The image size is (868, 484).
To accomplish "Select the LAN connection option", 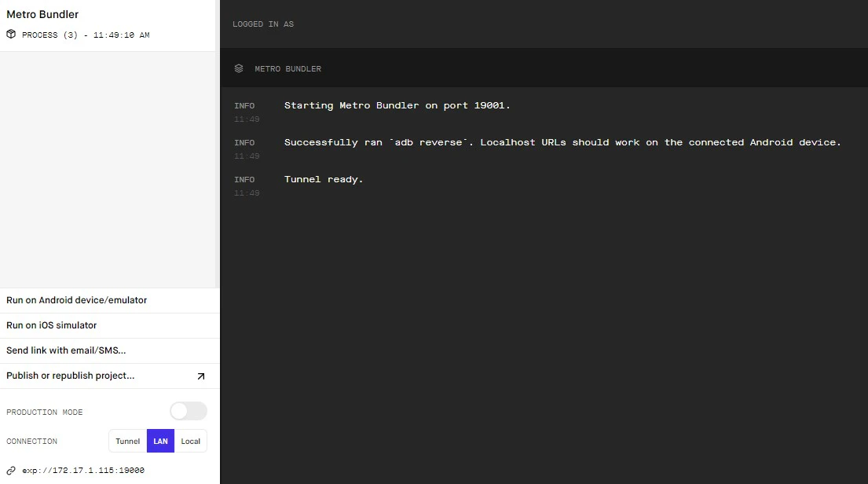I will coord(160,442).
